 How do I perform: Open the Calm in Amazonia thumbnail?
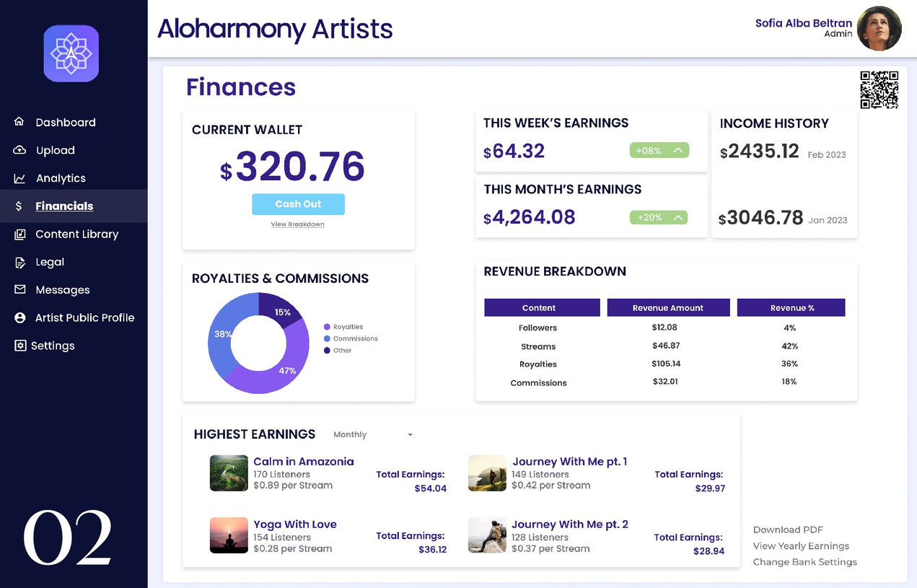(x=229, y=473)
